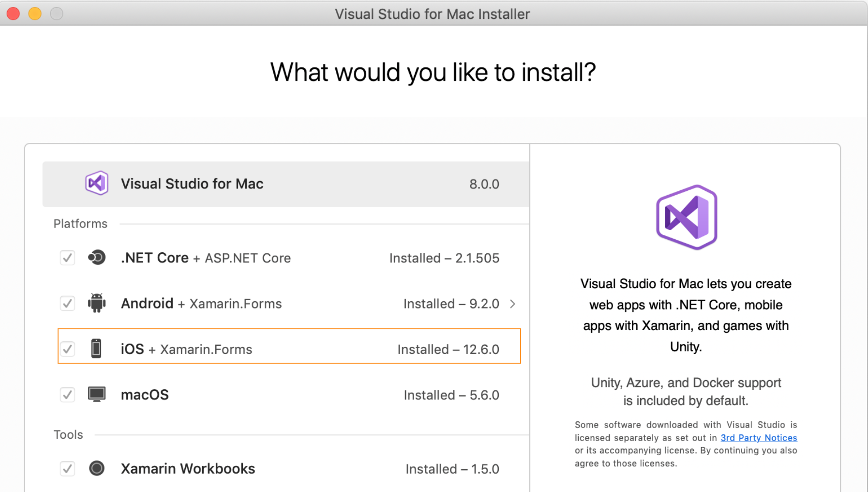Click the iOS phone icon

point(96,348)
